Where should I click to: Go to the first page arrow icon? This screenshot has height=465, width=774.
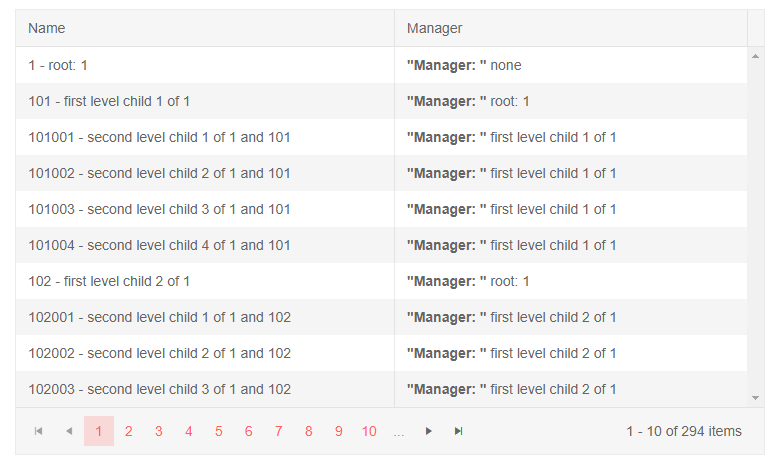click(x=39, y=431)
